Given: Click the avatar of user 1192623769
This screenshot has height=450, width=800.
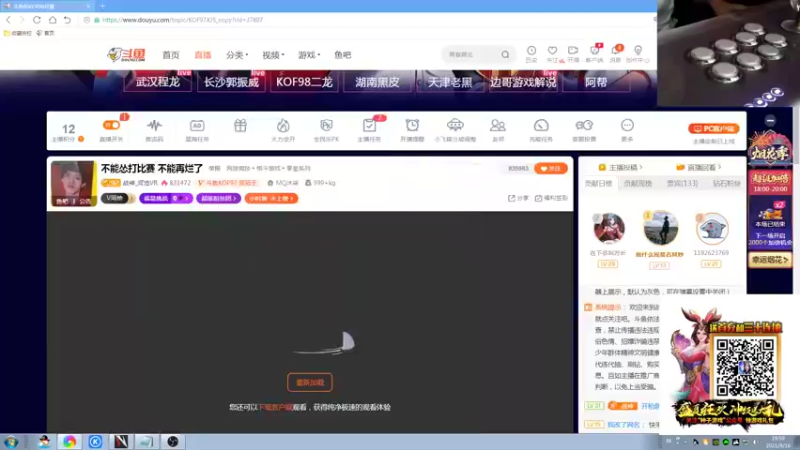Looking at the screenshot, I should click(712, 229).
